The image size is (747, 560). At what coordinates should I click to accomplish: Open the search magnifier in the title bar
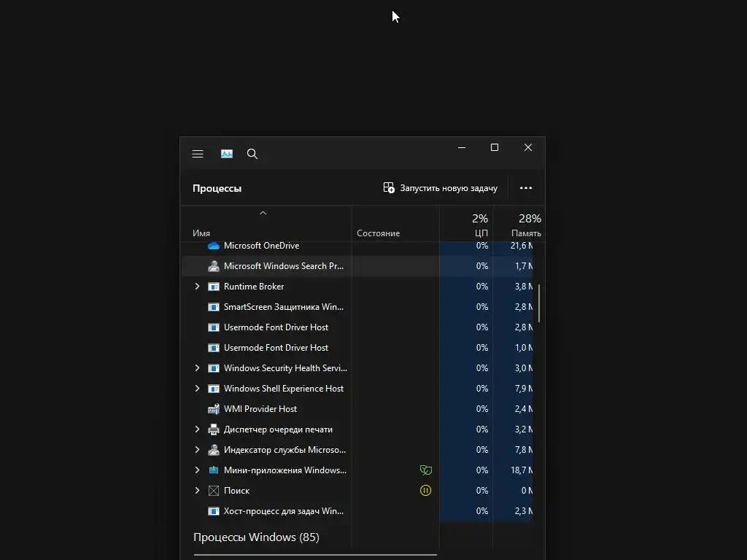(x=252, y=154)
